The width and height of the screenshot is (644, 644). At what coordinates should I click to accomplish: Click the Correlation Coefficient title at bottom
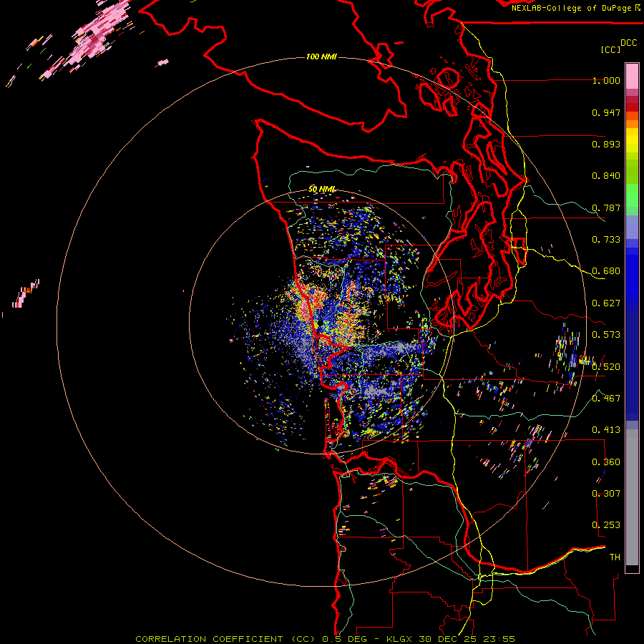pos(325,639)
